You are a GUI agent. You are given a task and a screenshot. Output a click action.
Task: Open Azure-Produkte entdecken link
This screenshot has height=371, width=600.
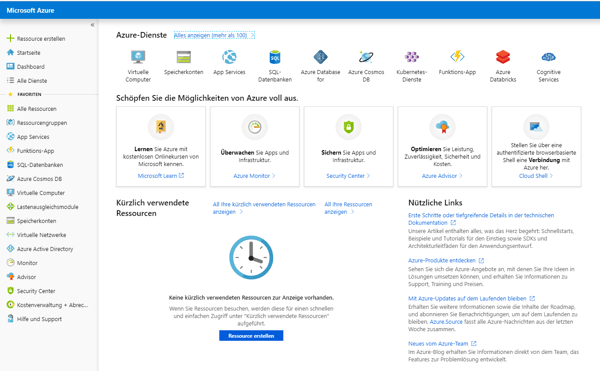pos(446,260)
